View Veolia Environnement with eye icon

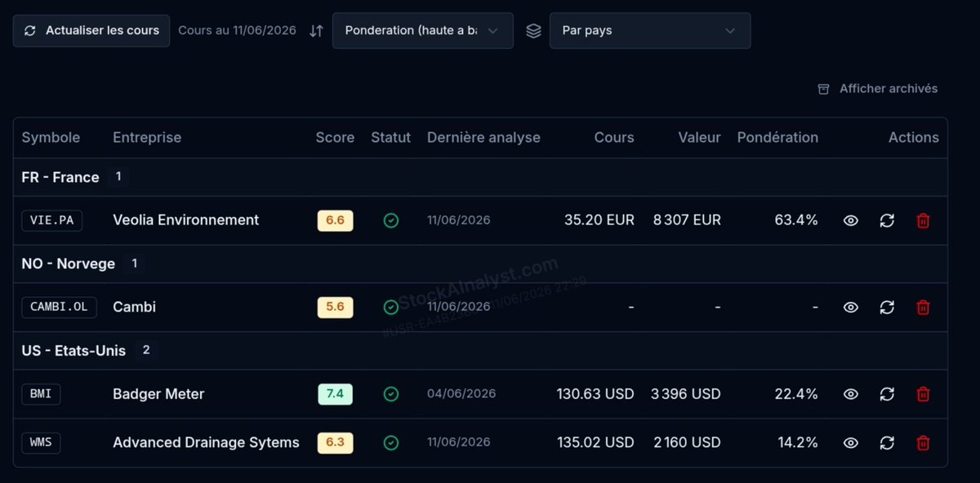pos(850,220)
